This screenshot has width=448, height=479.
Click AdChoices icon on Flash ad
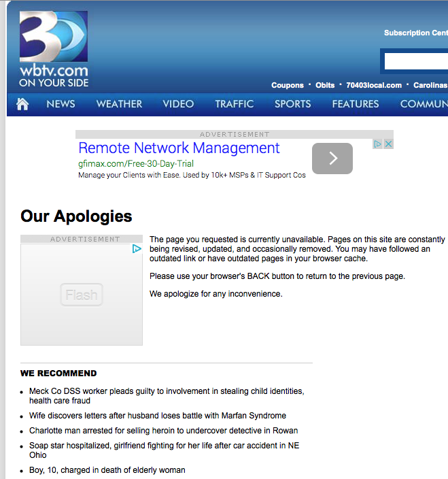[x=137, y=249]
